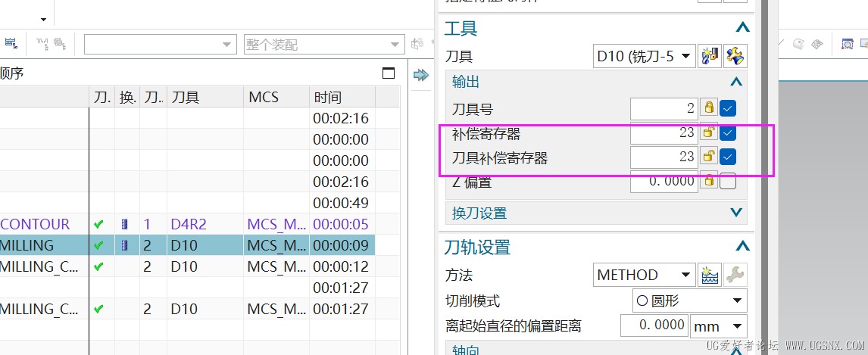Viewport: 868px width, 355px height.
Task: Open the 整个装配 filter dropdown
Action: pos(324,44)
